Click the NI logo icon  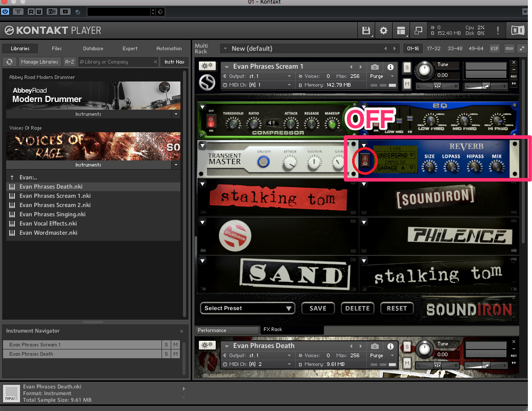tap(518, 31)
